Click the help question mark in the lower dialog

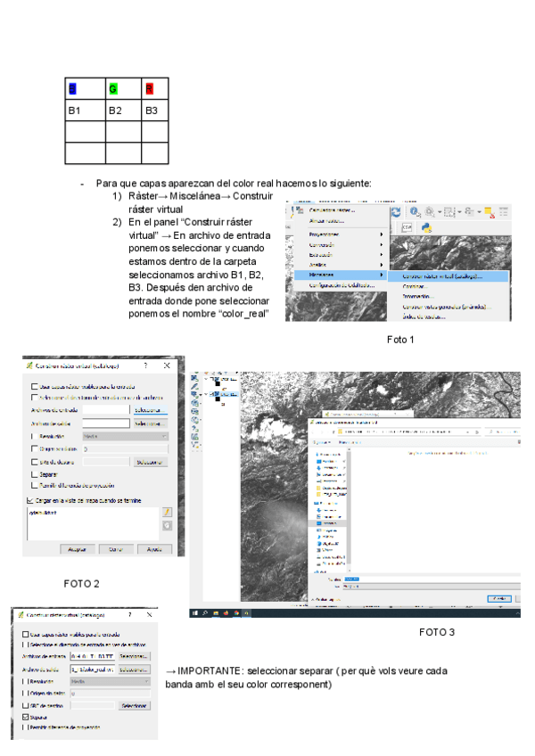(130, 615)
